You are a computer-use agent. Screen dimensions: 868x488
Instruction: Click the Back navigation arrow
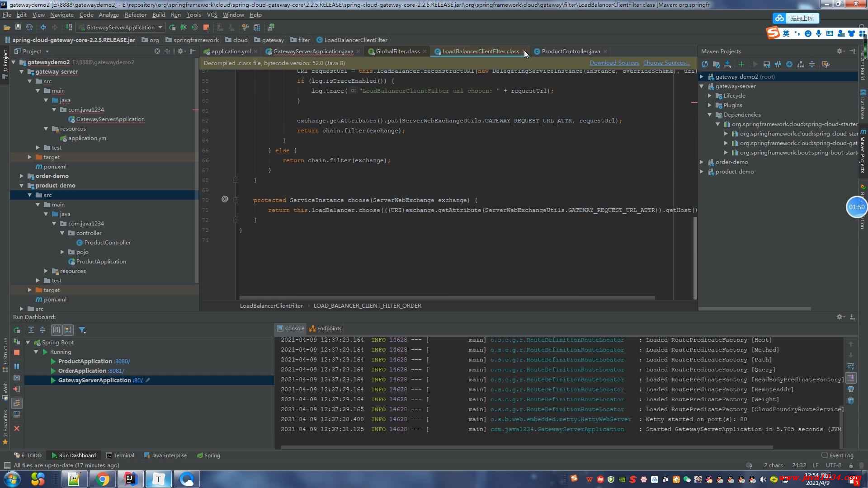pos(43,28)
